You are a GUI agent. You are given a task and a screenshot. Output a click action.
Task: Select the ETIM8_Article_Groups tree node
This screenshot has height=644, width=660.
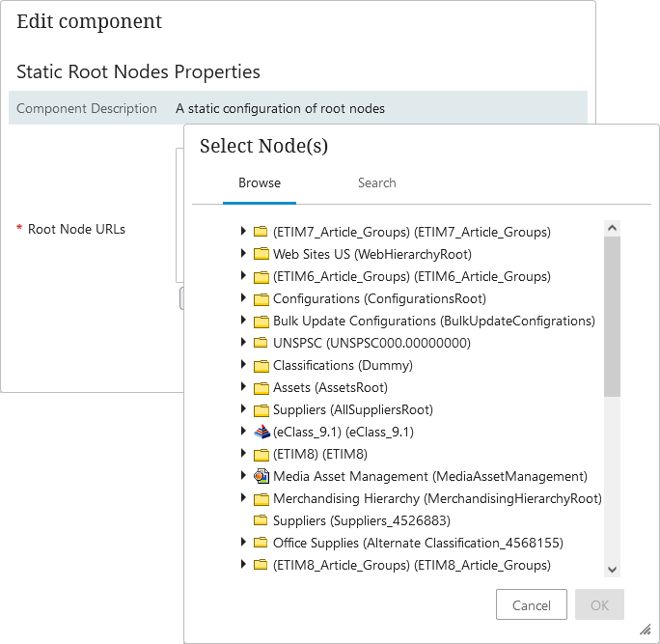click(411, 565)
